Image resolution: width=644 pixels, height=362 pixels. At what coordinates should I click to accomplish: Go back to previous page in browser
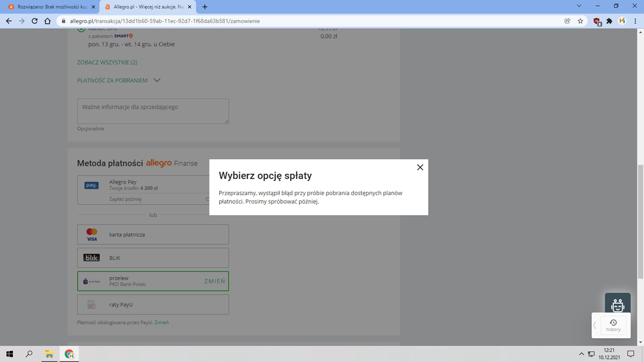tap(8, 21)
